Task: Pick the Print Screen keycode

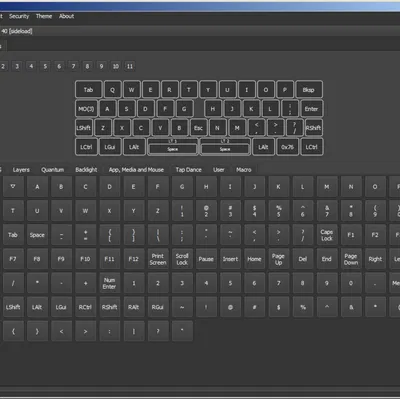Action: (158, 259)
